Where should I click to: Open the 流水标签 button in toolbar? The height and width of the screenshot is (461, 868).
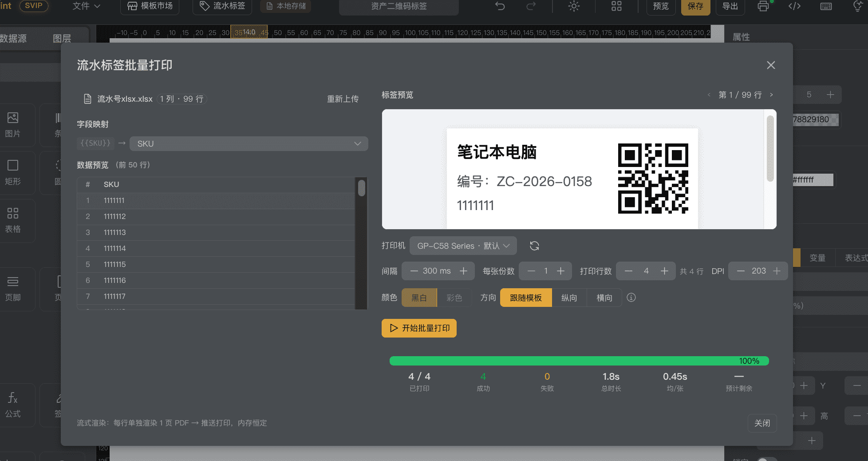click(222, 6)
